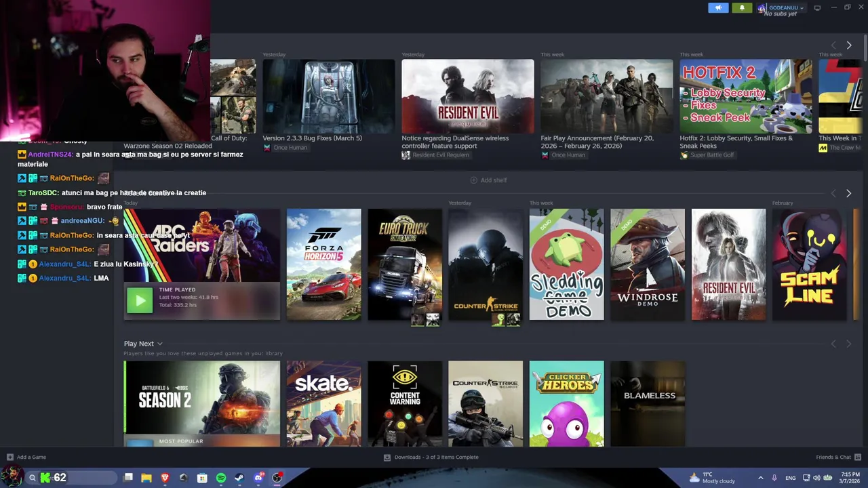Open Downloads status in bottom bar

(431, 457)
